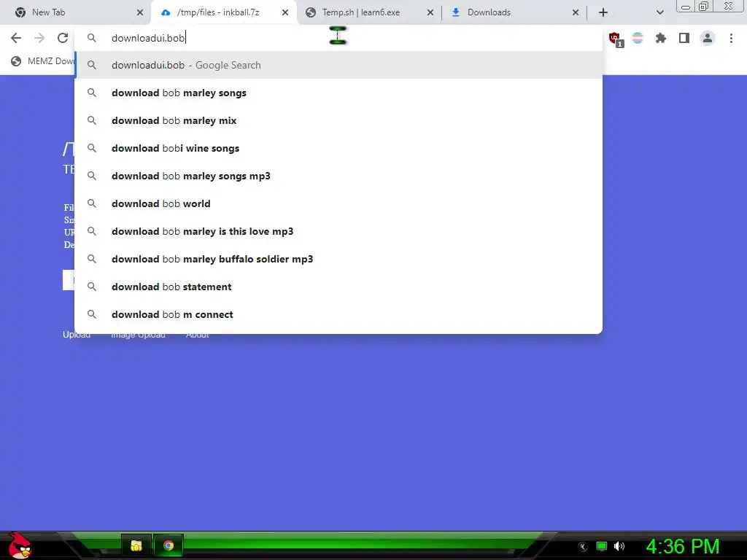The image size is (747, 560).
Task: Go forward with the forward arrow
Action: pos(39,38)
